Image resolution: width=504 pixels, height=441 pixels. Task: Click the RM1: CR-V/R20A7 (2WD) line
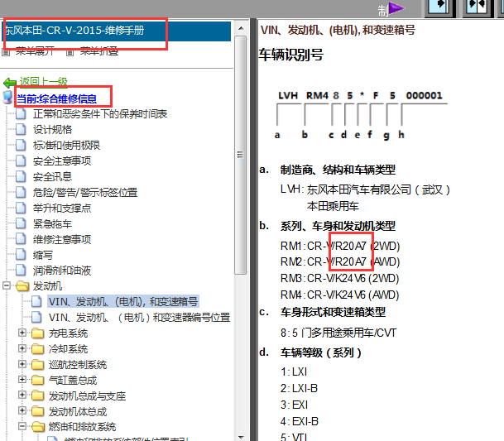340,246
